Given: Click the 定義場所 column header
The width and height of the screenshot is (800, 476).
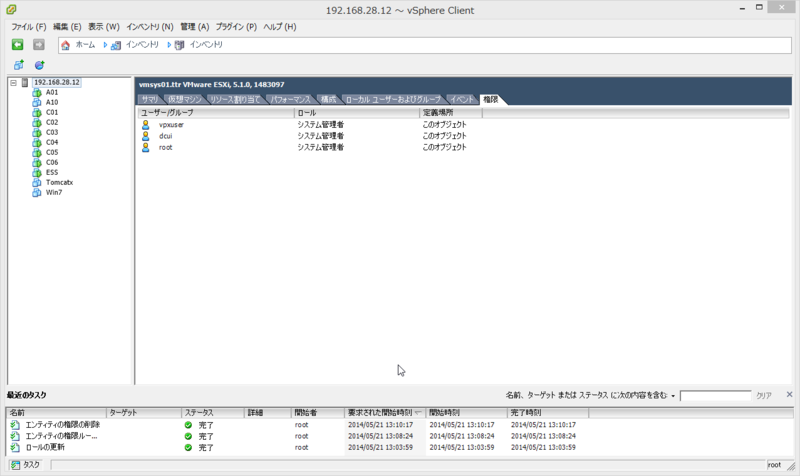Looking at the screenshot, I should click(451, 113).
